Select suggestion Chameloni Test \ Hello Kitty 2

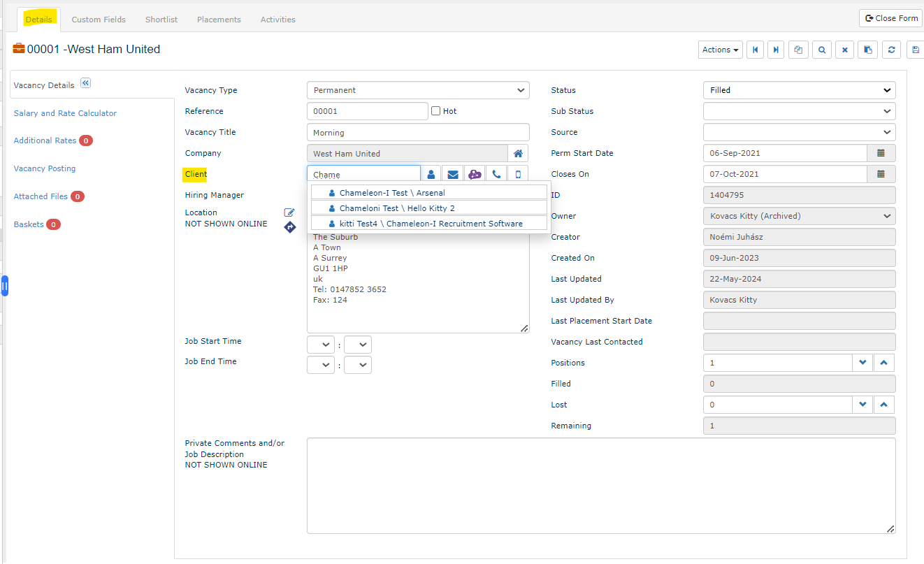tap(429, 208)
